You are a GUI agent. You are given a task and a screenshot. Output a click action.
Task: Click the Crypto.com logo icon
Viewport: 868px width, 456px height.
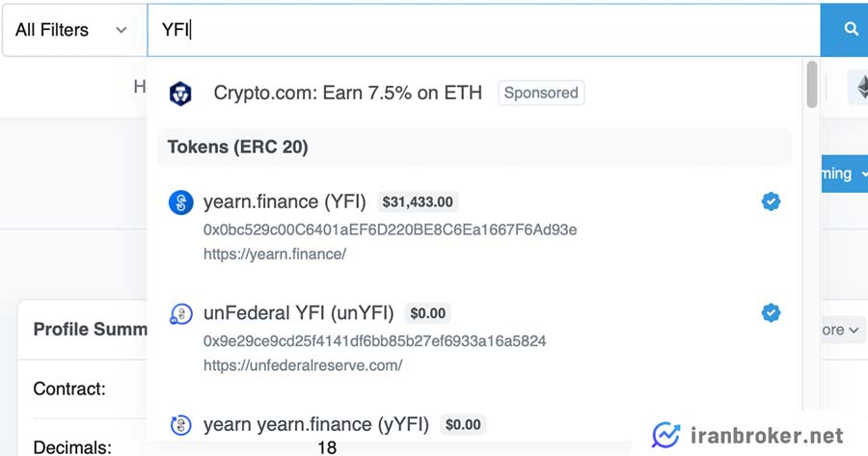[180, 93]
